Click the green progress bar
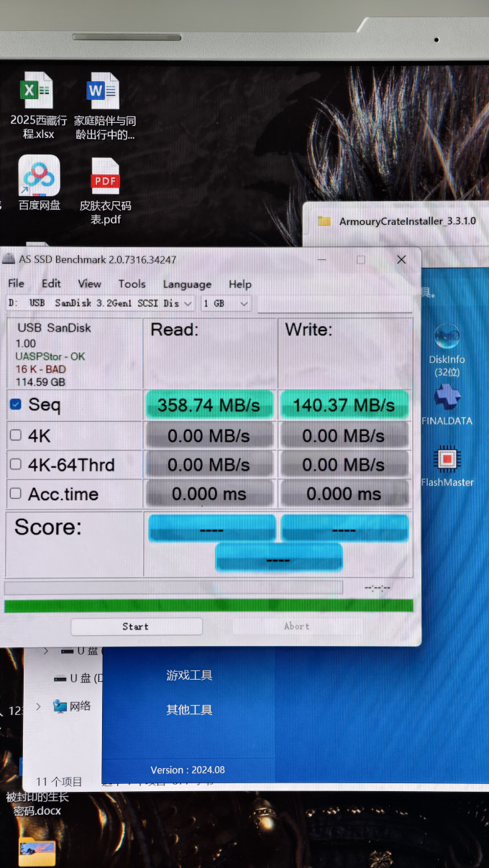This screenshot has width=489, height=868. 209,606
